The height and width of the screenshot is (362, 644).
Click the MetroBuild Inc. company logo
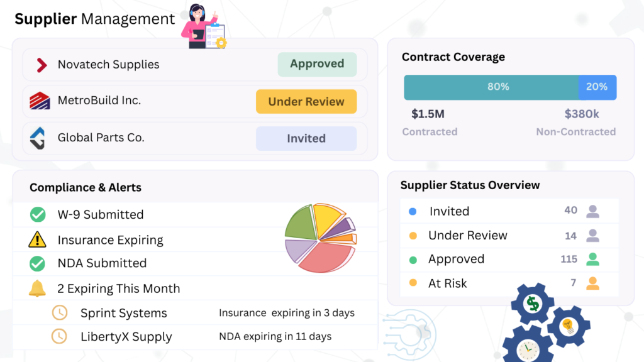point(40,101)
